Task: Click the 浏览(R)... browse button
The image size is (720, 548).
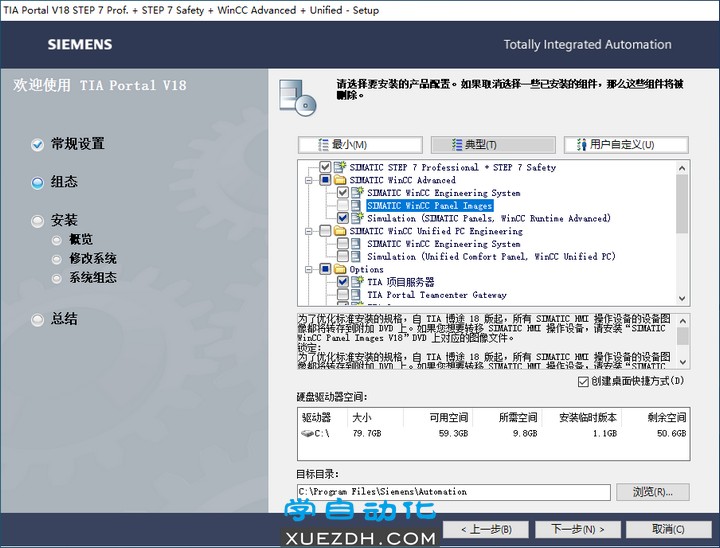Action: [652, 492]
